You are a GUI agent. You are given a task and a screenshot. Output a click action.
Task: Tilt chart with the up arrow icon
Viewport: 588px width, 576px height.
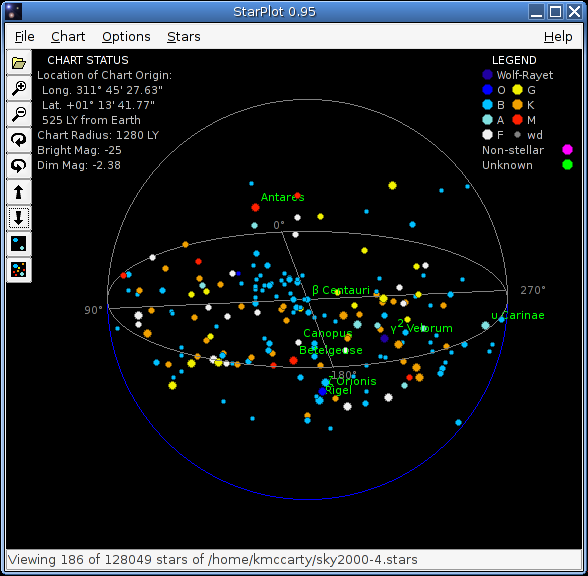tap(19, 192)
